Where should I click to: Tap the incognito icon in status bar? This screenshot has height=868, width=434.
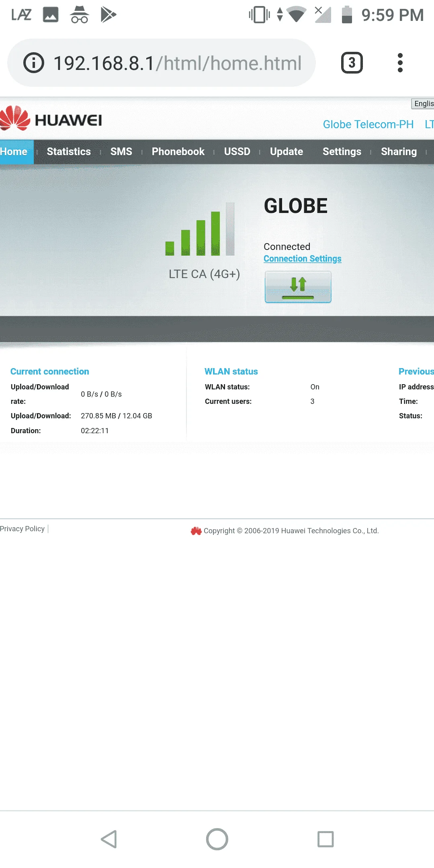[80, 15]
